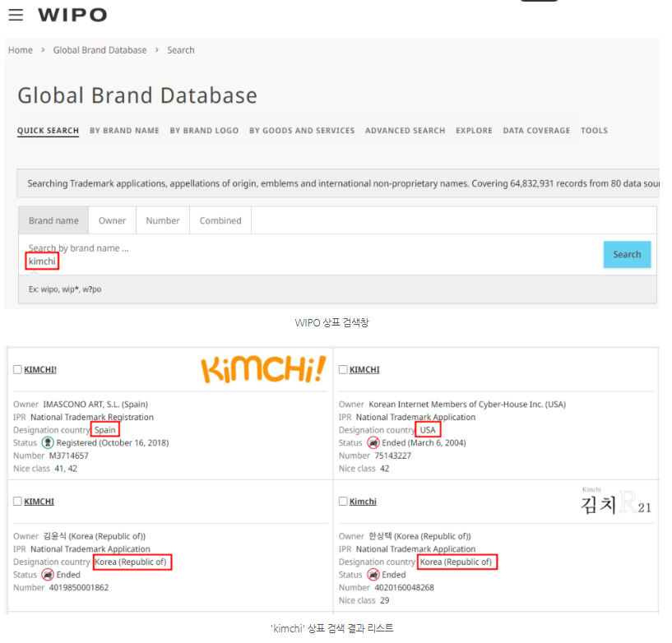Open the Explore section
This screenshot has width=672, height=643.
[x=474, y=131]
